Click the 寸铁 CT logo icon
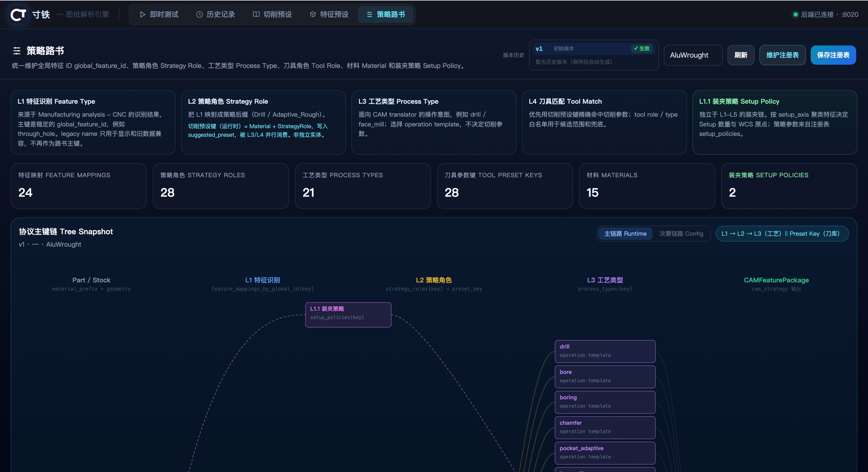The image size is (868, 472). pos(18,14)
